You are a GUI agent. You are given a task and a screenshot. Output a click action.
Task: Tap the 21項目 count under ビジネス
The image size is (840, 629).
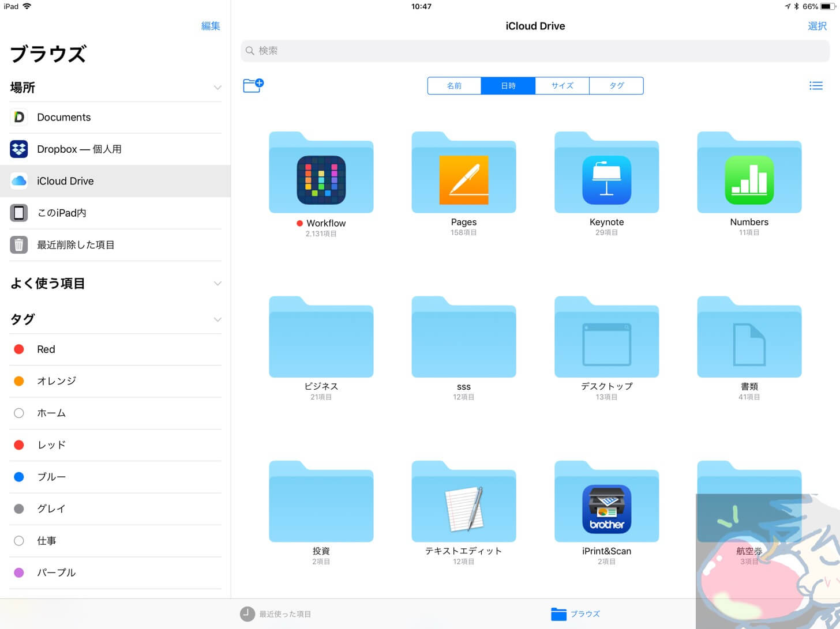tap(321, 397)
